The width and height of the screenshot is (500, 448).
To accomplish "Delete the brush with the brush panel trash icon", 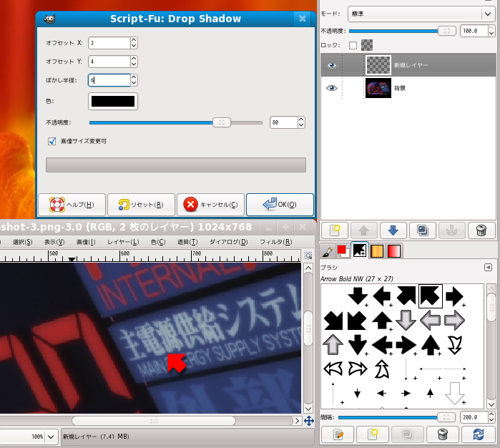I will (442, 434).
